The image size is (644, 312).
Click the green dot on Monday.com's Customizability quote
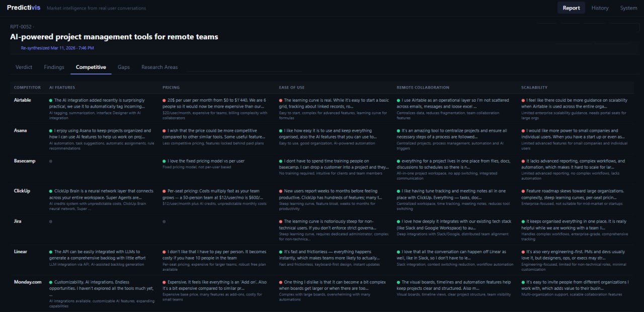click(x=50, y=282)
